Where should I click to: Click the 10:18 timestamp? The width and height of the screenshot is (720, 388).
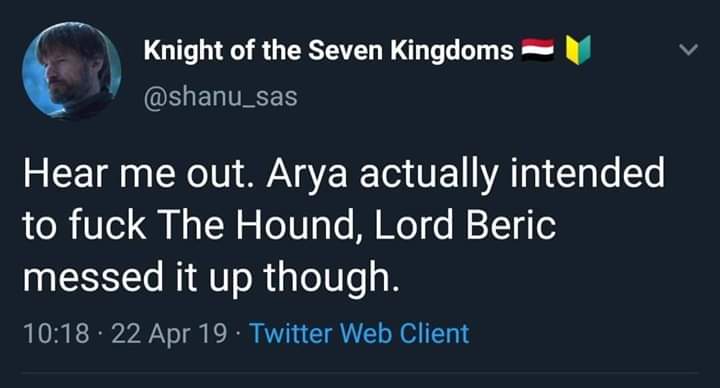56,333
